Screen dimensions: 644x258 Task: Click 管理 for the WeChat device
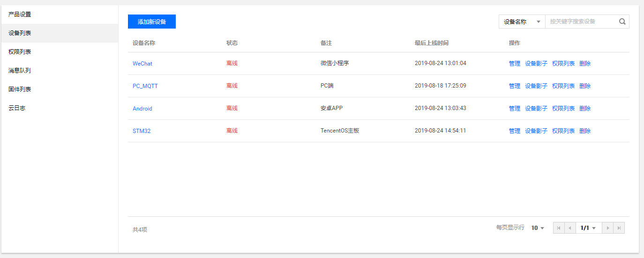(515, 64)
